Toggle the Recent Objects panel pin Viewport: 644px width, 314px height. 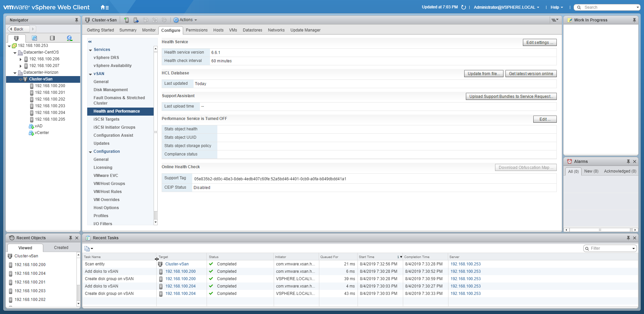pyautogui.click(x=70, y=238)
